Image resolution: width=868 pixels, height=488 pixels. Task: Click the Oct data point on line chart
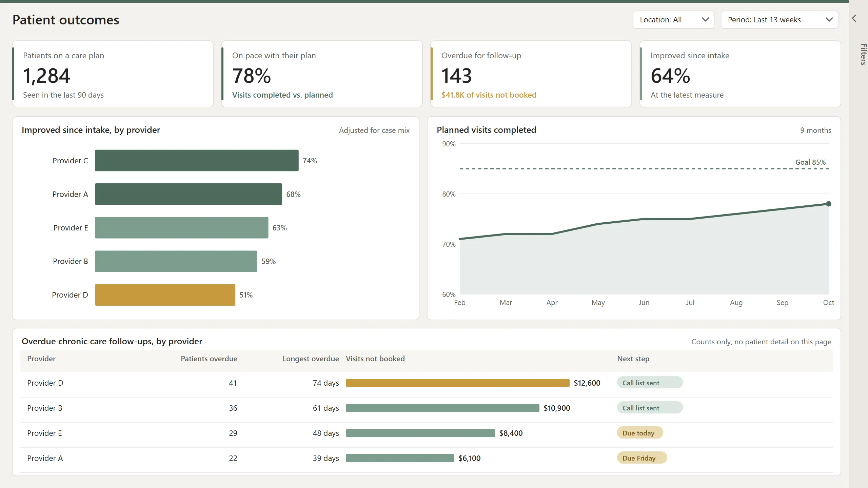click(828, 204)
